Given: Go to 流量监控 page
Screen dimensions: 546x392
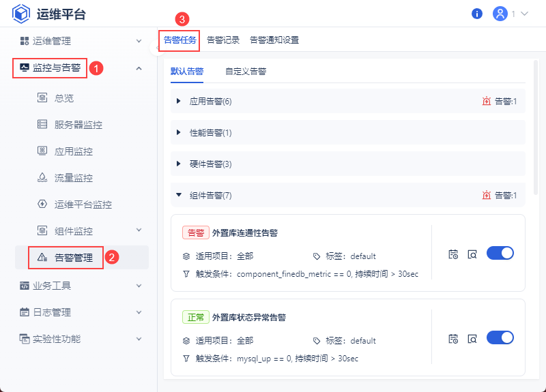Looking at the screenshot, I should [73, 178].
